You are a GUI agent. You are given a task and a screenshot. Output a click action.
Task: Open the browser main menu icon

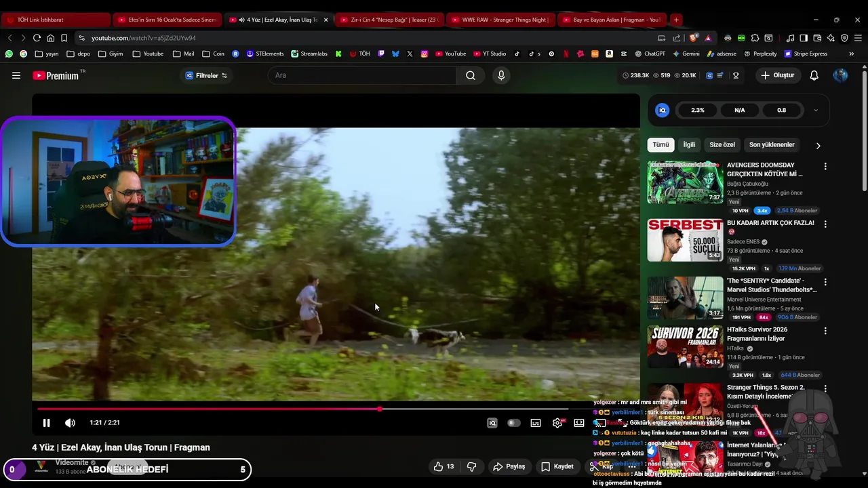point(858,38)
